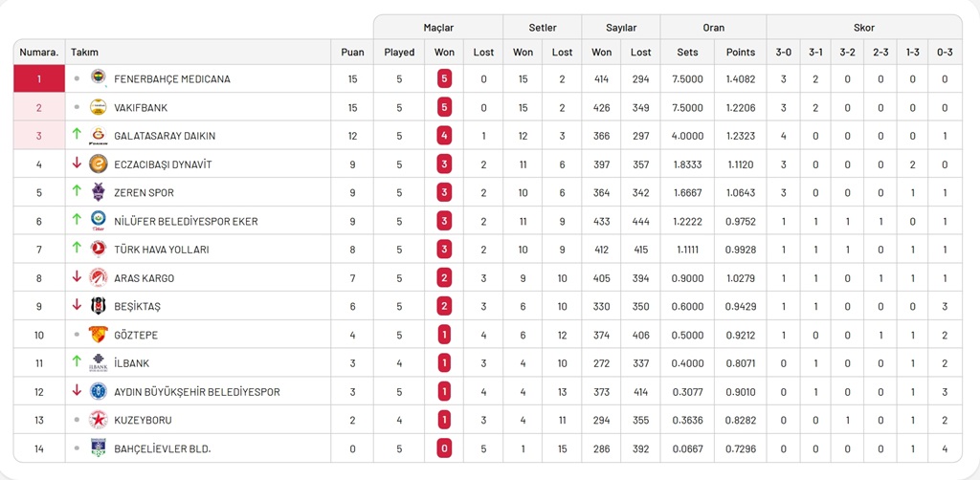
Task: Click the Eczacıbaşı Dynavit team logo
Action: (98, 164)
